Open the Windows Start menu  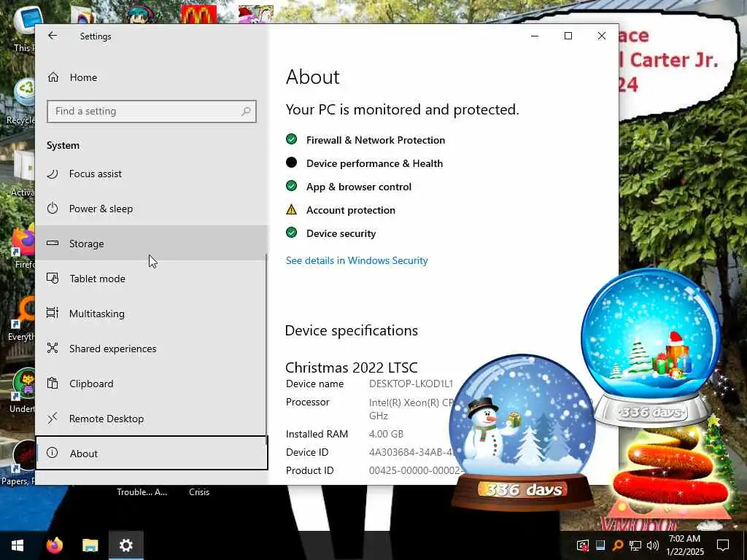pos(18,545)
